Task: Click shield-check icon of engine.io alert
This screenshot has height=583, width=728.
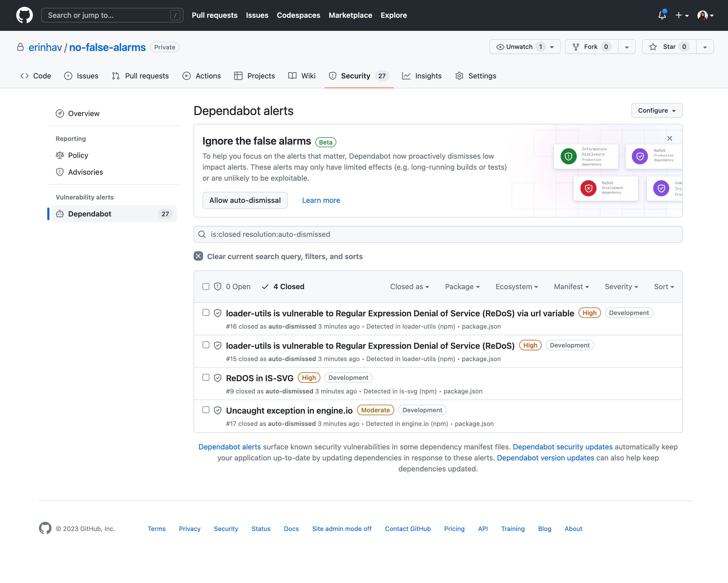Action: pos(218,410)
